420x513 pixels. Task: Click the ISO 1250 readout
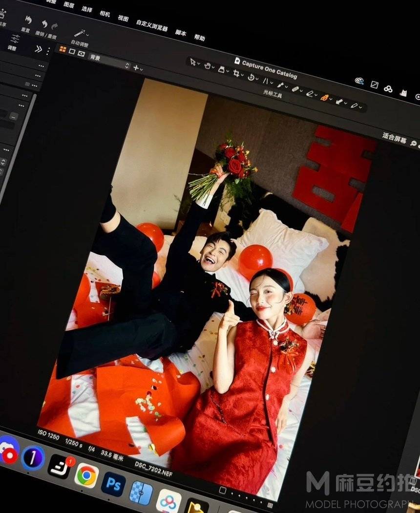(48, 434)
